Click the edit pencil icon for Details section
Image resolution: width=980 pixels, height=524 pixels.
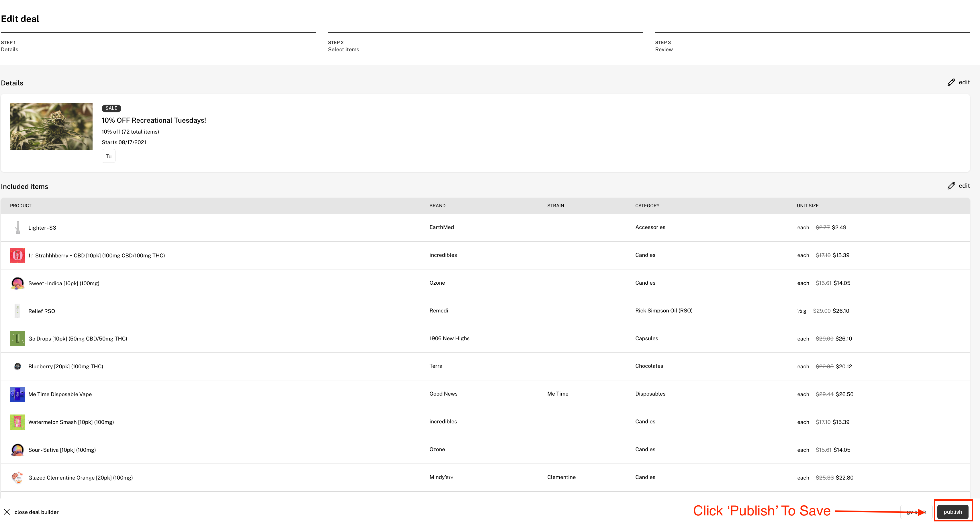[951, 82]
